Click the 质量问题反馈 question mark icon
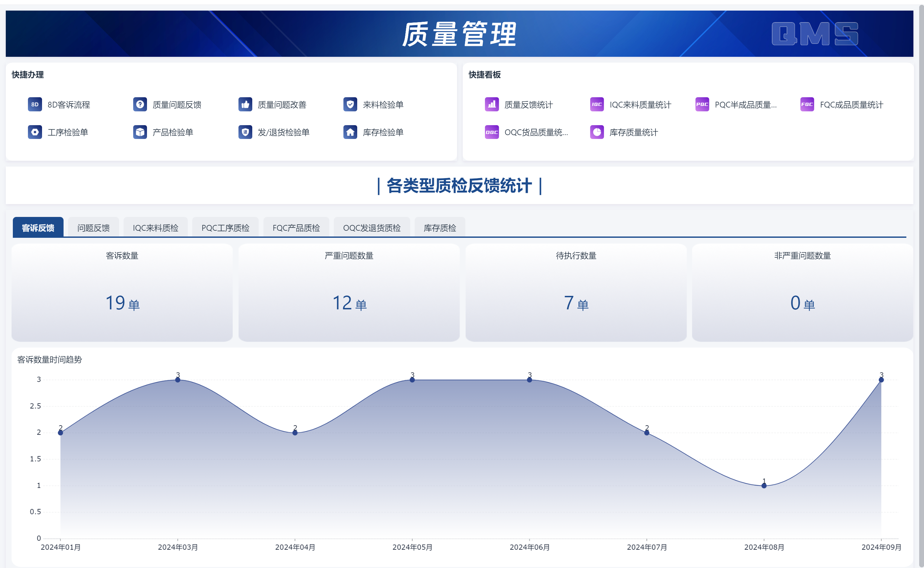The image size is (924, 568). (x=140, y=104)
